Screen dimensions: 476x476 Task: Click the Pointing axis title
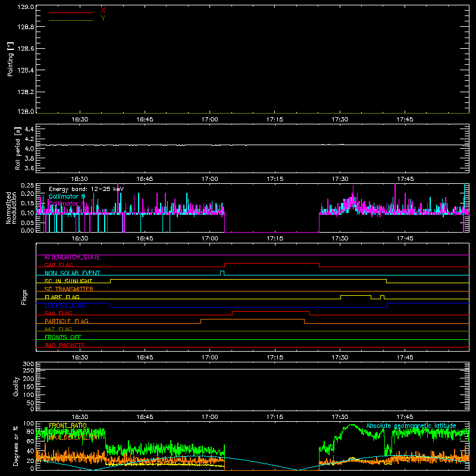coord(10,59)
